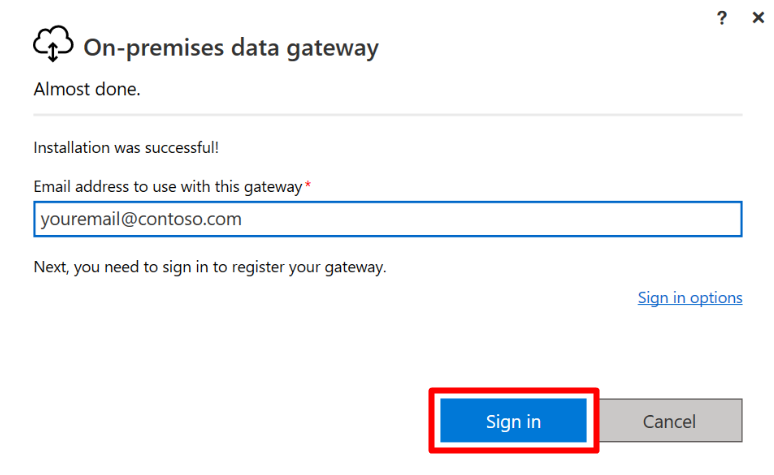Focus the gateway email address field
The height and width of the screenshot is (475, 774).
[387, 219]
